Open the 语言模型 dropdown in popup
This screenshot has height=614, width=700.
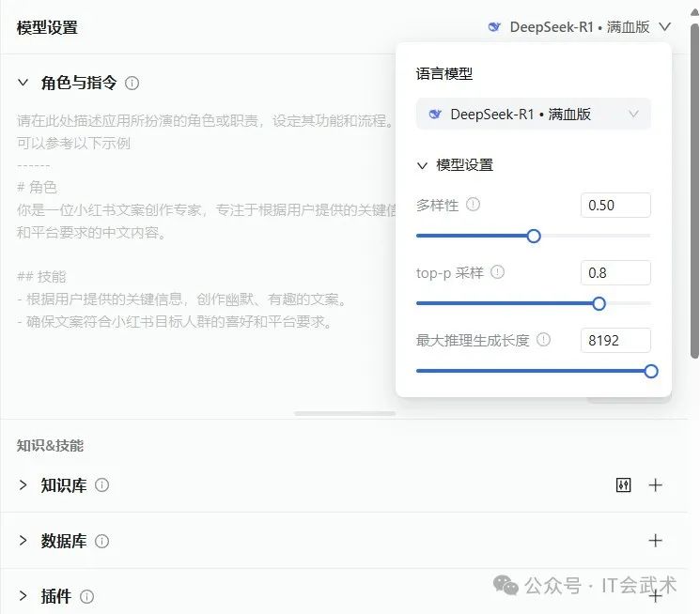pyautogui.click(x=533, y=115)
